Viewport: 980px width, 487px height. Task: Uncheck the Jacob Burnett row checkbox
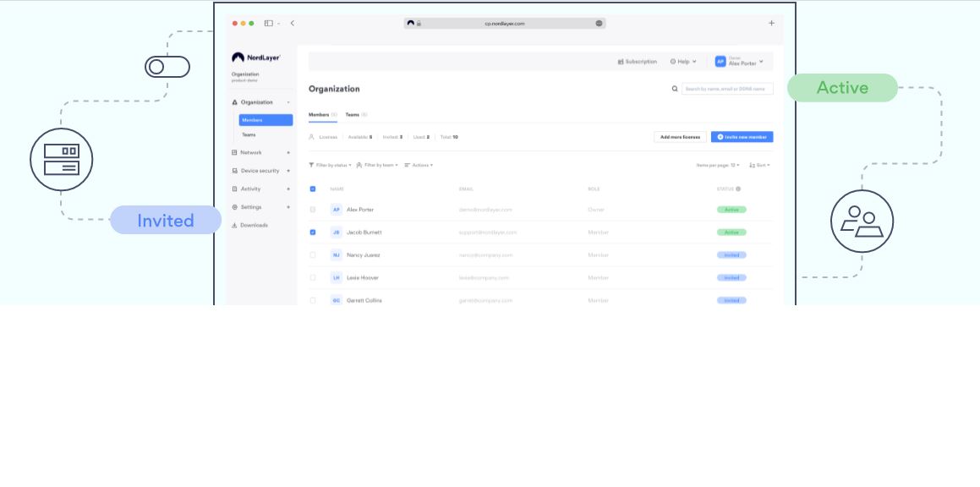coord(313,233)
